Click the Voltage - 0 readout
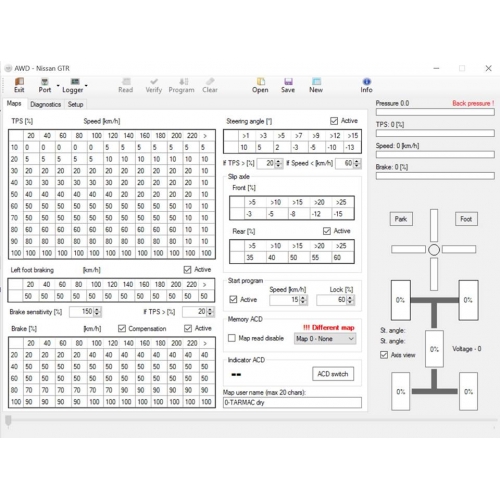The image size is (500, 500). pyautogui.click(x=467, y=349)
